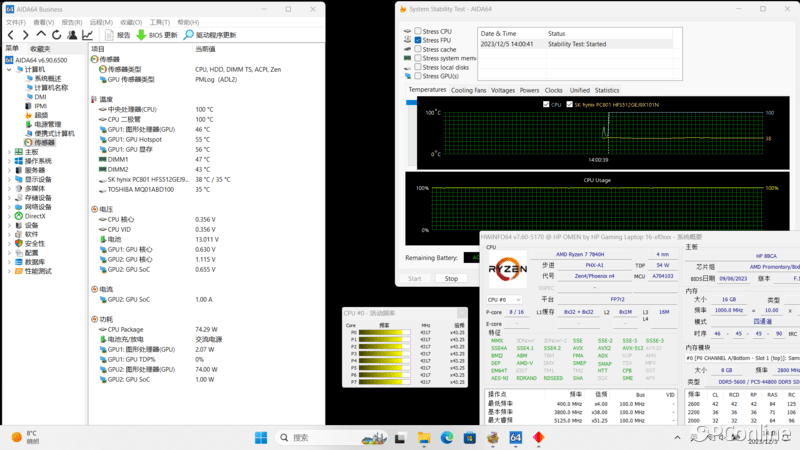This screenshot has height=450, width=800.
Task: Expand the 性能测试 tree node
Action: click(9, 271)
